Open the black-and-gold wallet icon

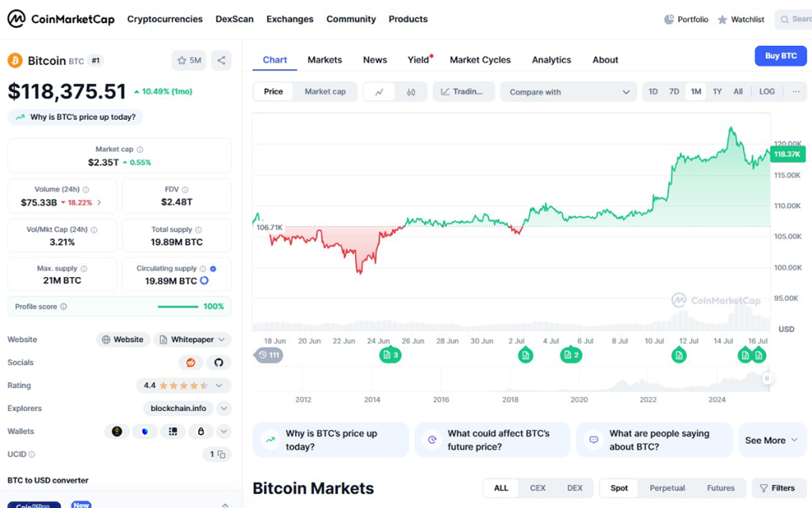click(x=117, y=431)
